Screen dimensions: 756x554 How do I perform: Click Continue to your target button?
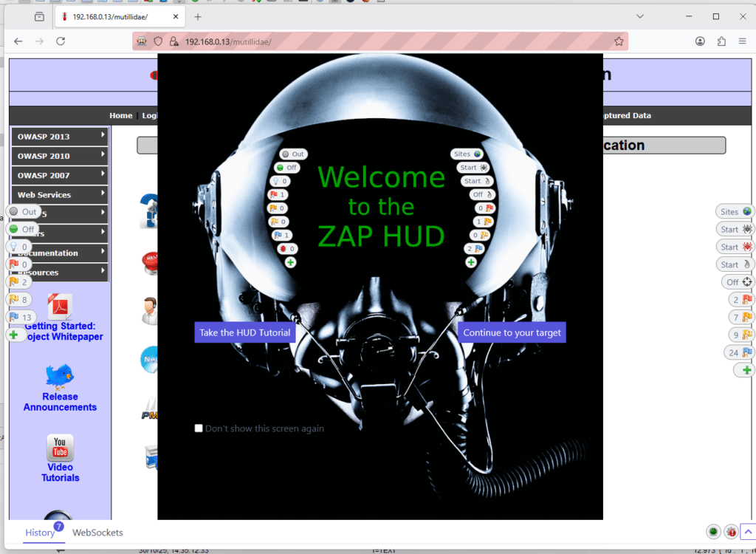click(512, 332)
